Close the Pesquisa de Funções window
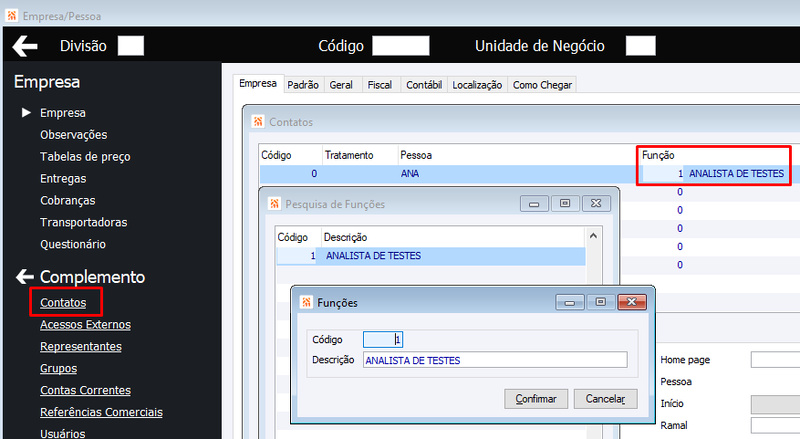 coord(596,204)
